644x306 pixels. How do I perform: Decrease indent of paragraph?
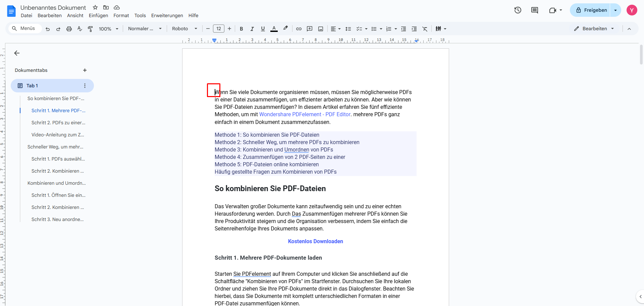404,29
